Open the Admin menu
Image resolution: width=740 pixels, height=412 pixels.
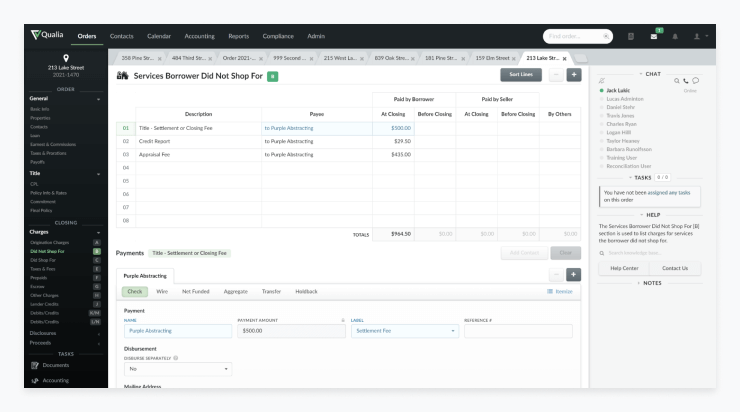pos(316,36)
